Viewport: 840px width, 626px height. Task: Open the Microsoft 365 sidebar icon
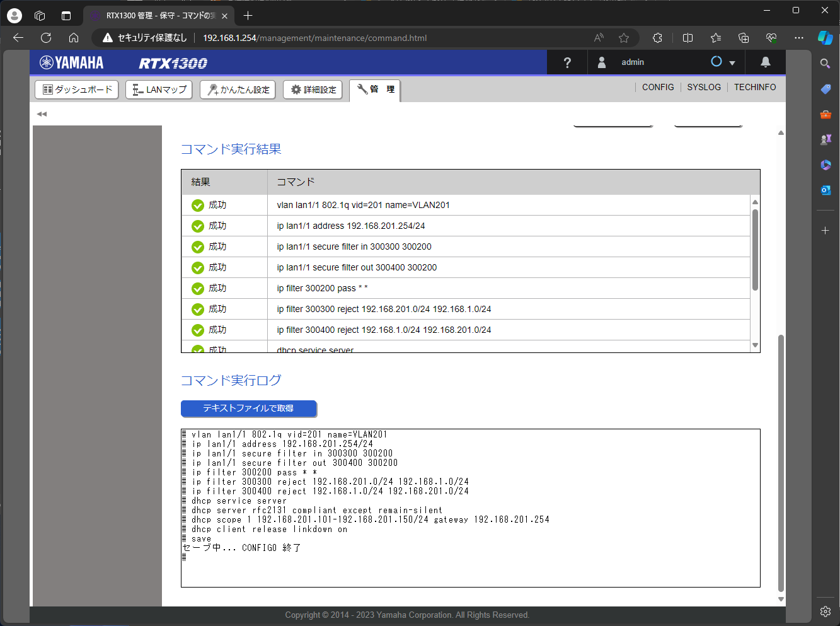pyautogui.click(x=826, y=165)
